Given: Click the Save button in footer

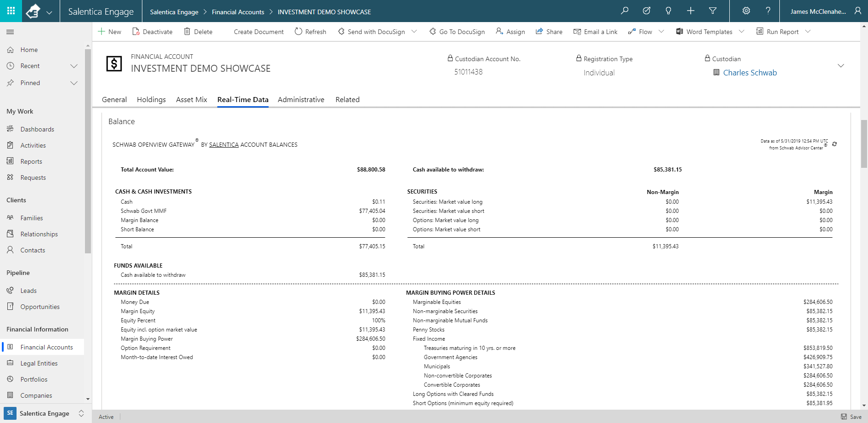Looking at the screenshot, I should click(851, 417).
